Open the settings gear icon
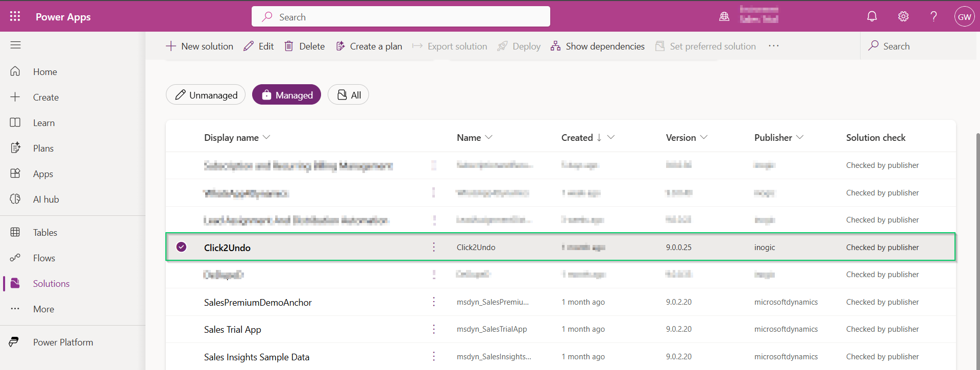The height and width of the screenshot is (370, 980). pos(903,16)
